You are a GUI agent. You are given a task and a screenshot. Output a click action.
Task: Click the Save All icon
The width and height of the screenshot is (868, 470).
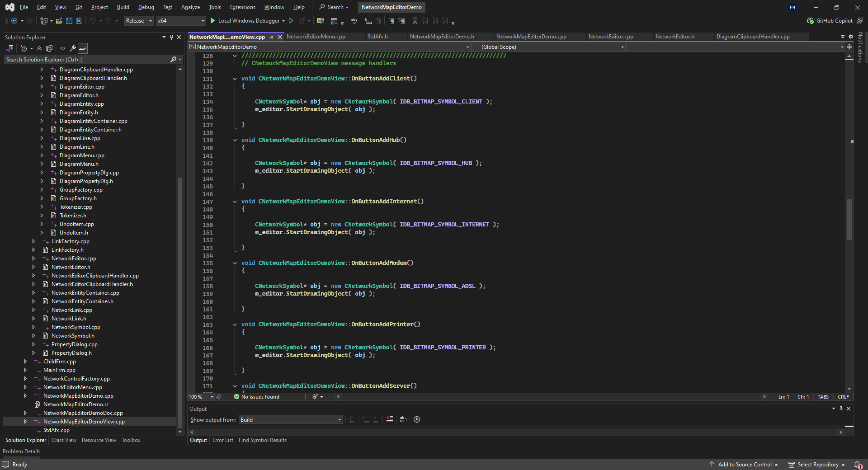coord(79,21)
